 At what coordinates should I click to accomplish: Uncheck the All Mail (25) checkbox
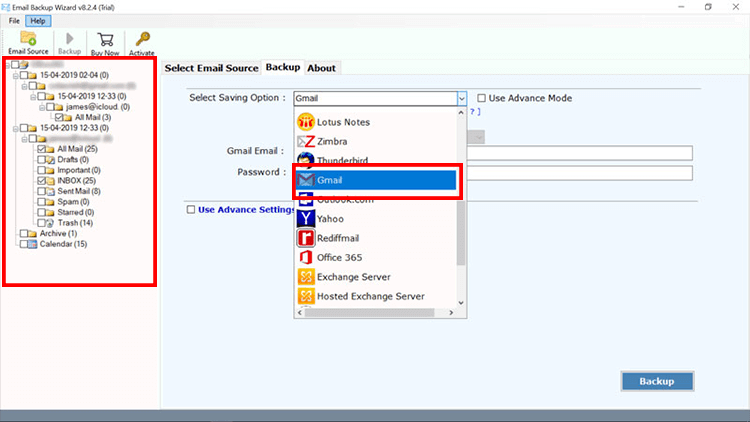pos(42,149)
